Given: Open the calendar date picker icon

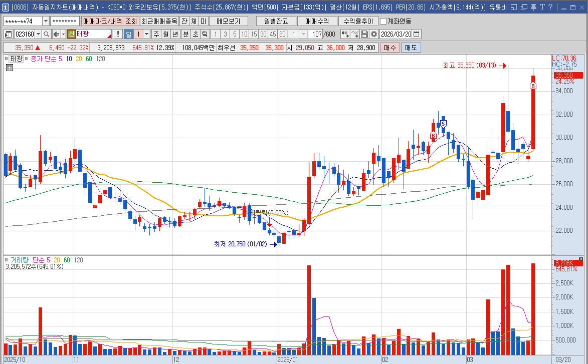Looking at the screenshot, I should (x=417, y=34).
